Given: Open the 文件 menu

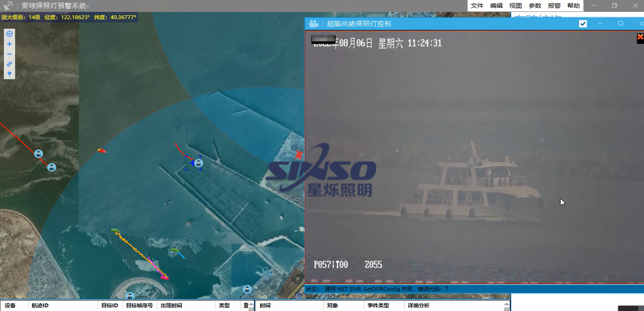Looking at the screenshot, I should pyautogui.click(x=477, y=6).
